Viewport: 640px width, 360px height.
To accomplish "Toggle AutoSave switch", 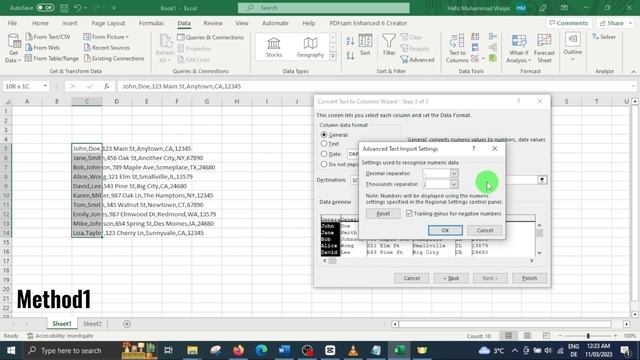I will (x=45, y=8).
